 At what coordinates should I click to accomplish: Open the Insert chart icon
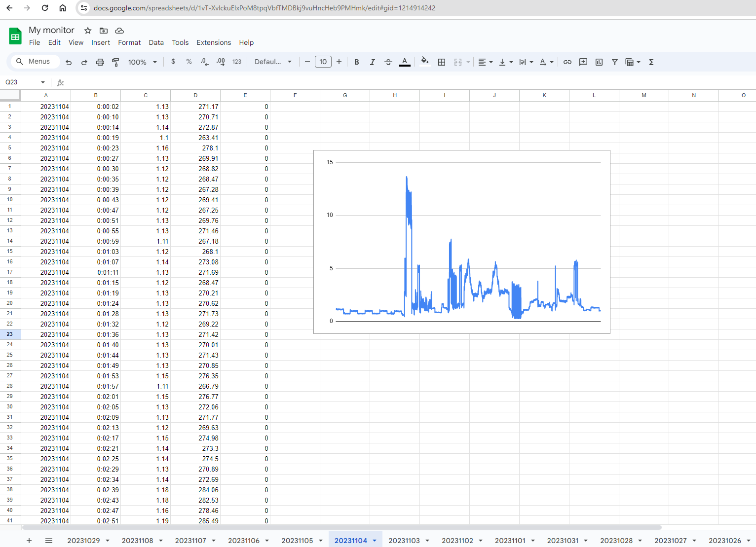coord(599,62)
